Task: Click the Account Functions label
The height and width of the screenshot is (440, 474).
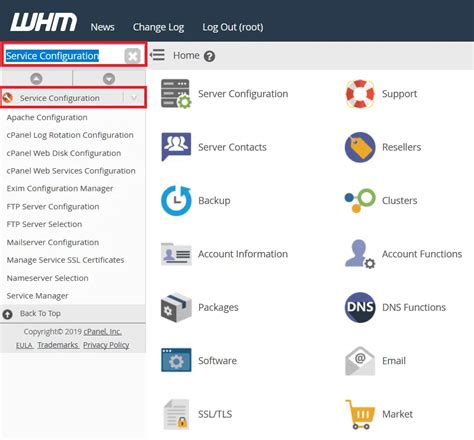Action: (422, 254)
